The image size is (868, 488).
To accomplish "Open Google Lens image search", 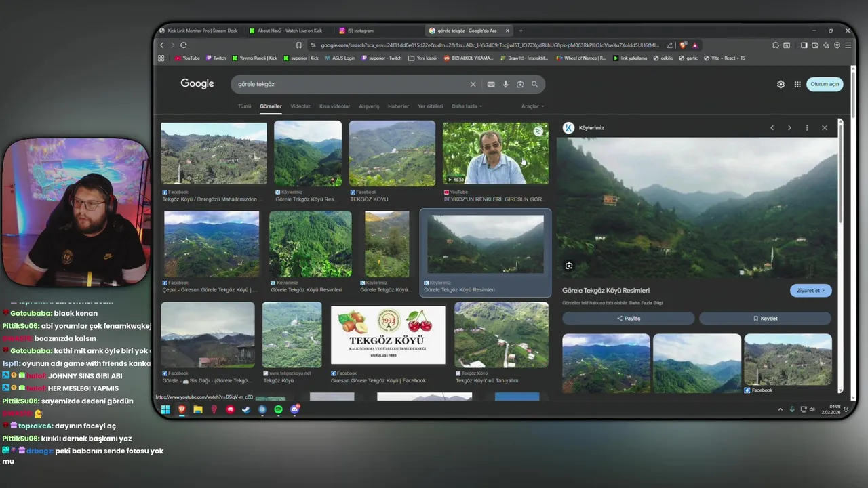I will [520, 84].
